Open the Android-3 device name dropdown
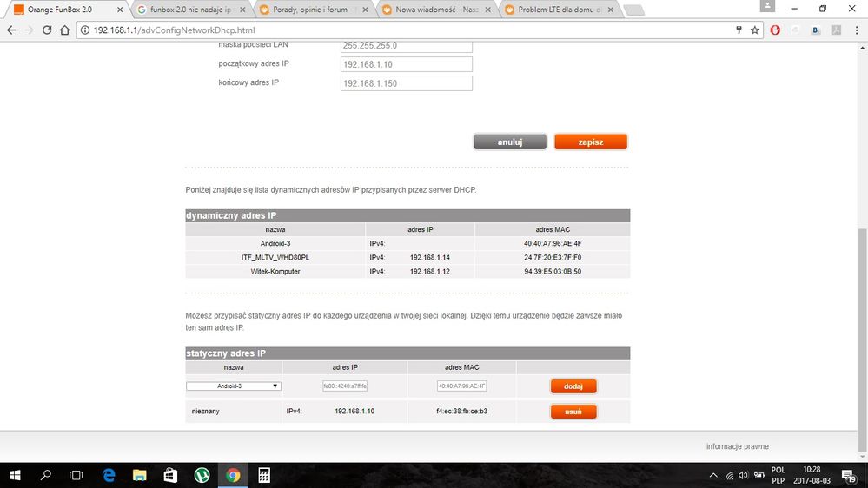Screen dimensions: 868x488 234,386
